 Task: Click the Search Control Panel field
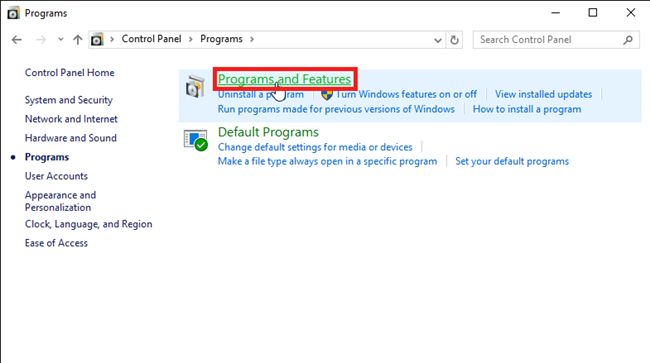point(556,40)
